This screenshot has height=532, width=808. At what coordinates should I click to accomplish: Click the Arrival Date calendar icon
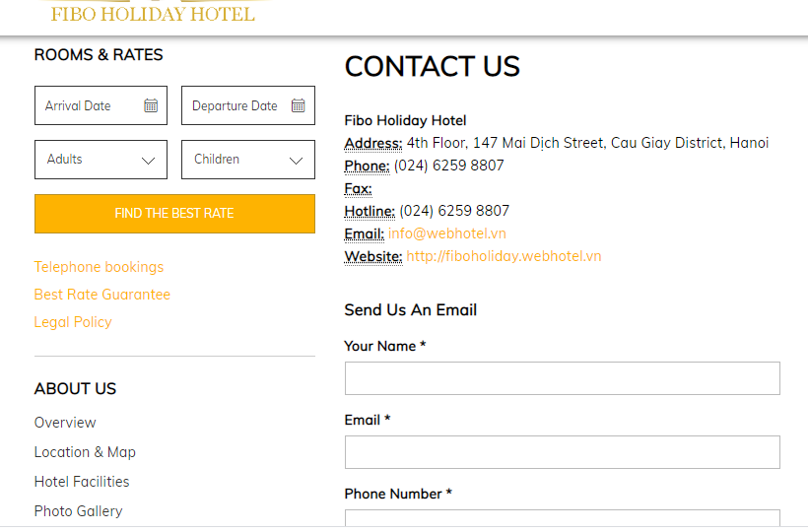tap(151, 105)
